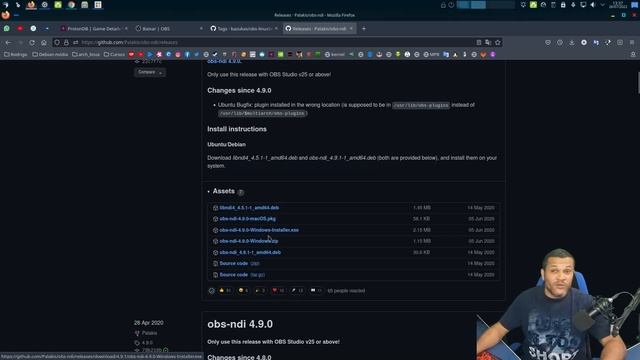The image size is (640, 360).
Task: Download obs-ndi-4.9.0-Windows.zip
Action: click(249, 241)
